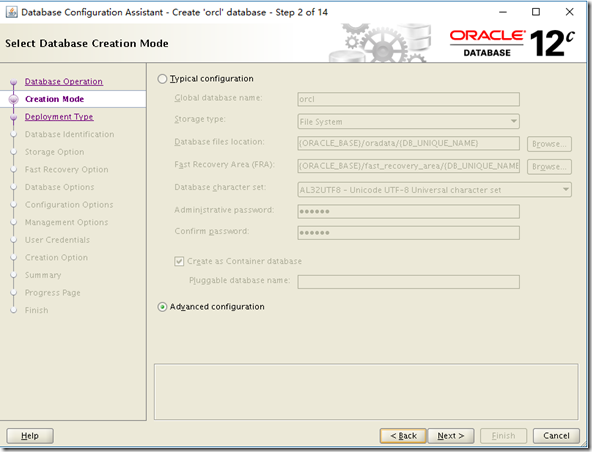592x452 pixels.
Task: Open the Database character set dropdown
Action: (434, 190)
